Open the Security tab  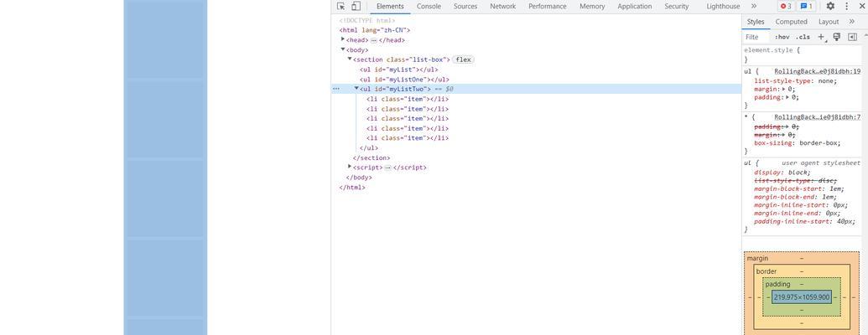coord(677,6)
